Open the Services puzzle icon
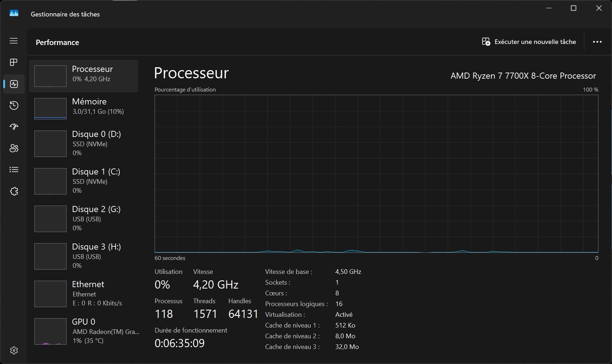Viewport: 612px width, 364px height. (14, 191)
